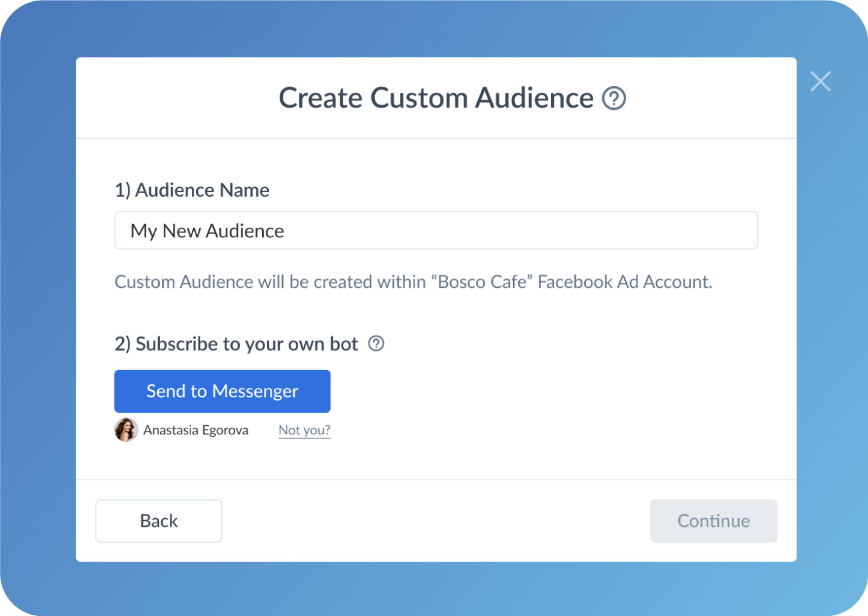Screen dimensions: 868x616
Task: Follow the "Not you?" link
Action: click(304, 430)
